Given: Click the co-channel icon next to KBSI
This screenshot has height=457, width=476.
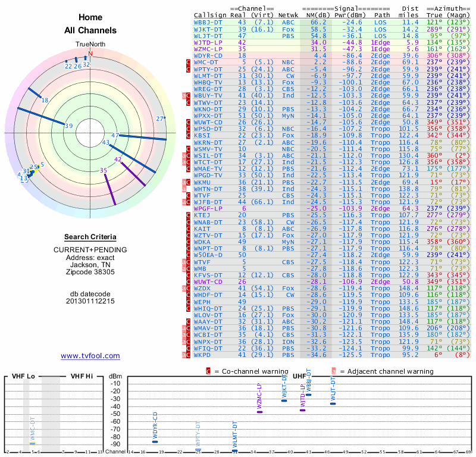Looking at the screenshot, I should 188,136.
